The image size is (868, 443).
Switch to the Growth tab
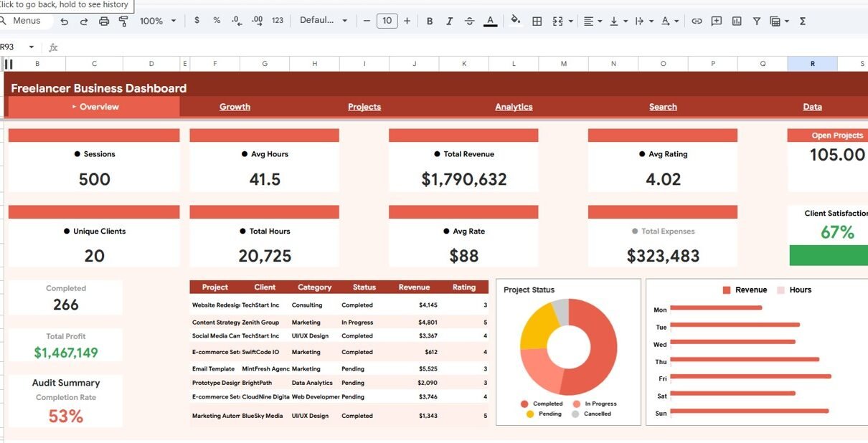235,107
